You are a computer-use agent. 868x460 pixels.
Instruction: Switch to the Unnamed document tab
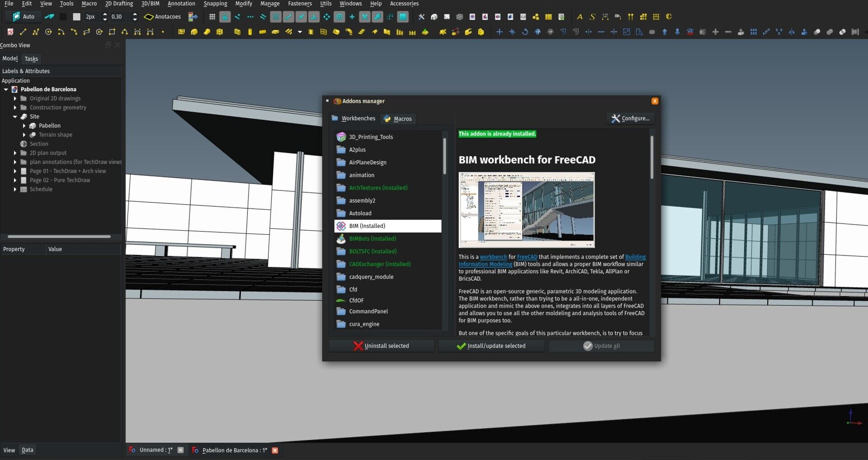click(x=156, y=450)
